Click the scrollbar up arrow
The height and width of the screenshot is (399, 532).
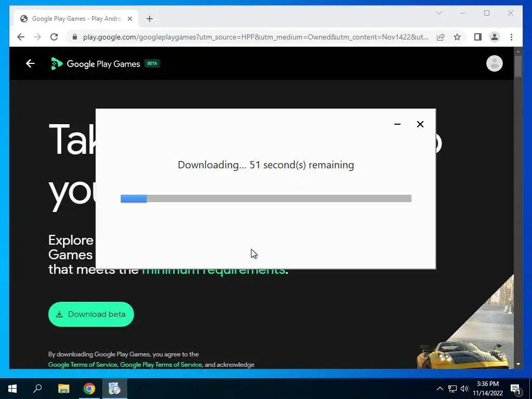click(x=518, y=51)
